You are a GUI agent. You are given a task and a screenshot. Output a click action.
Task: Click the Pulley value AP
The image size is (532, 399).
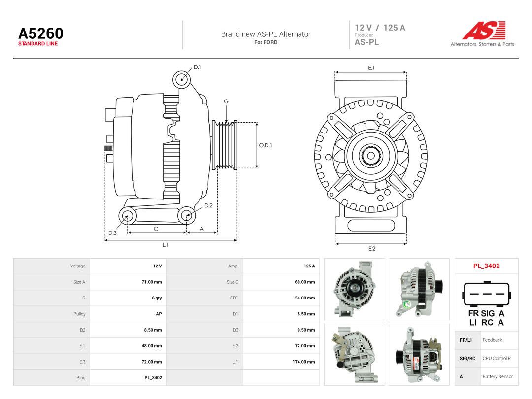click(x=159, y=314)
